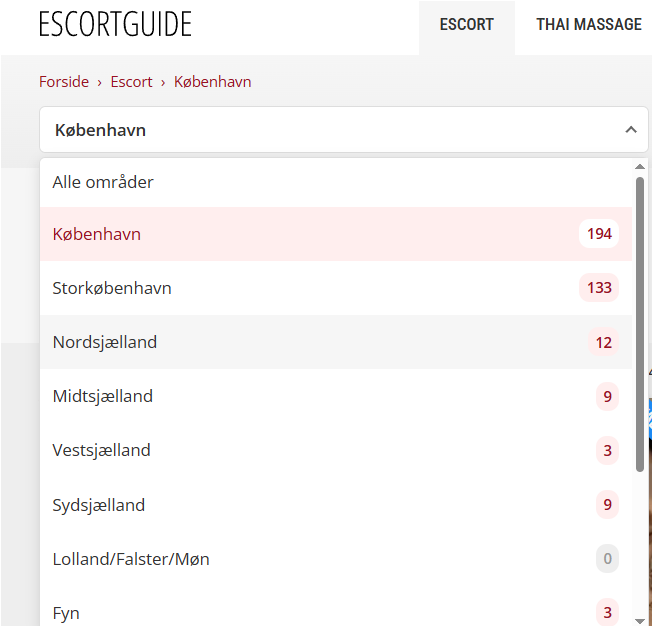Go to Forside breadcrumb link
The height and width of the screenshot is (627, 653).
point(64,82)
